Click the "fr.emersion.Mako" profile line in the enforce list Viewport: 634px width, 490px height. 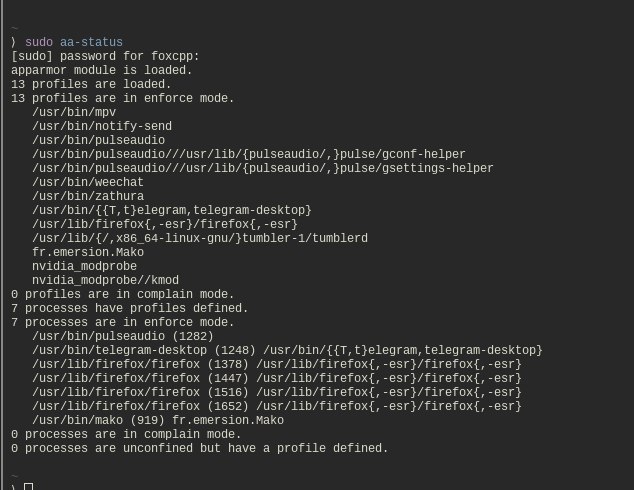[88, 252]
